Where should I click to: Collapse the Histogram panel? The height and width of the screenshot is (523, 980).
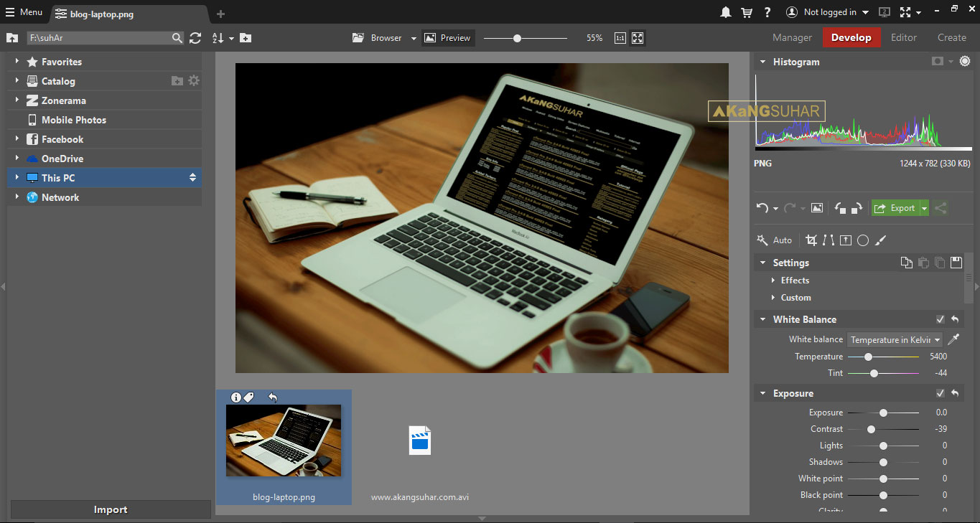762,62
